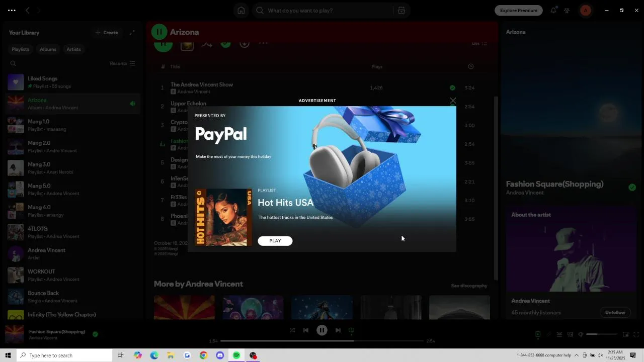Open the three-dot app menu at top left
The height and width of the screenshot is (362, 644).
coord(12,10)
